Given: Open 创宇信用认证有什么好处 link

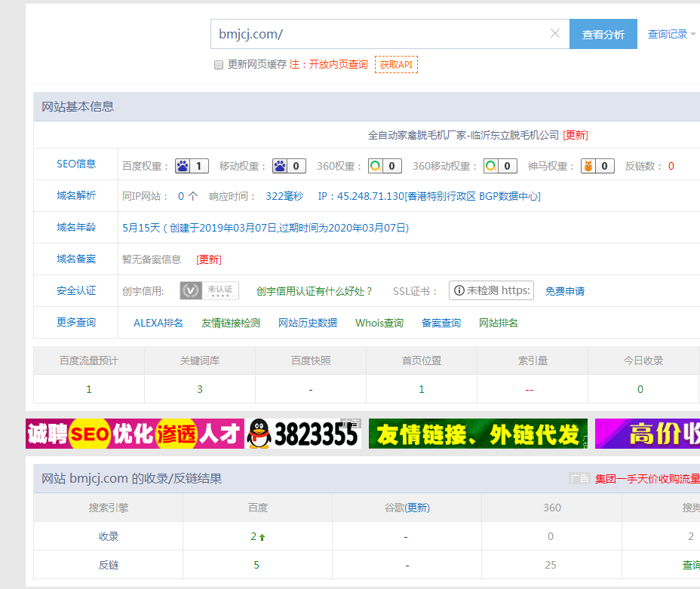Looking at the screenshot, I should point(315,291).
